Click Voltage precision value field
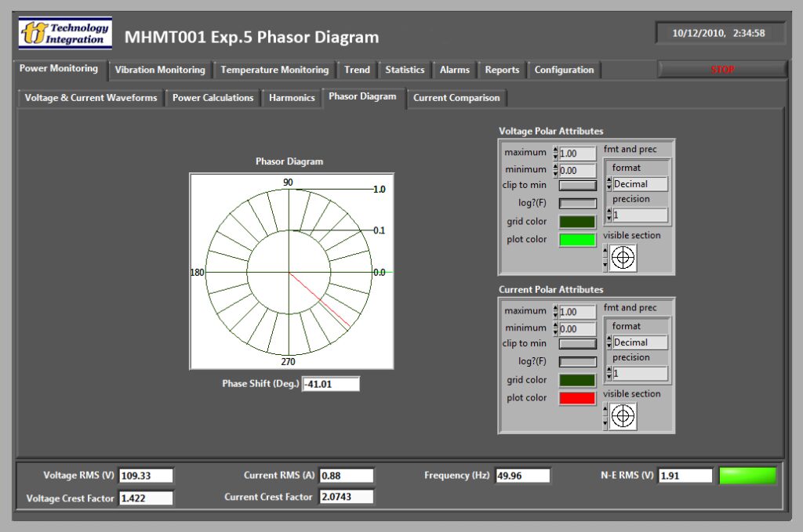This screenshot has width=803, height=532. coord(640,215)
